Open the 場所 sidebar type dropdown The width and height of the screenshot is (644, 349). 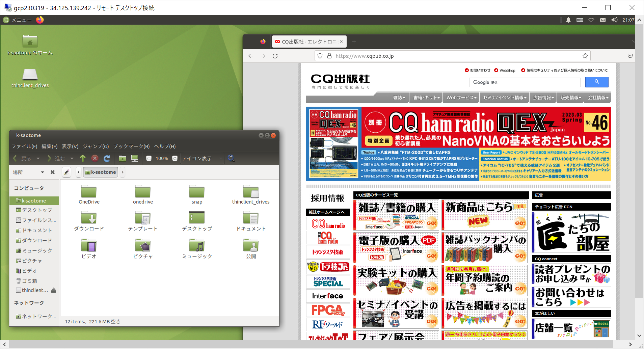click(x=28, y=172)
